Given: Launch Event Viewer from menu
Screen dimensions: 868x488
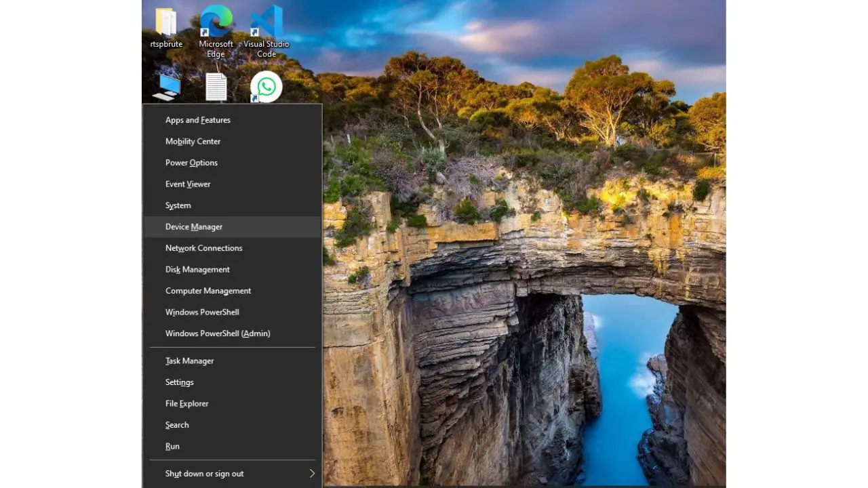Looking at the screenshot, I should [233, 184].
